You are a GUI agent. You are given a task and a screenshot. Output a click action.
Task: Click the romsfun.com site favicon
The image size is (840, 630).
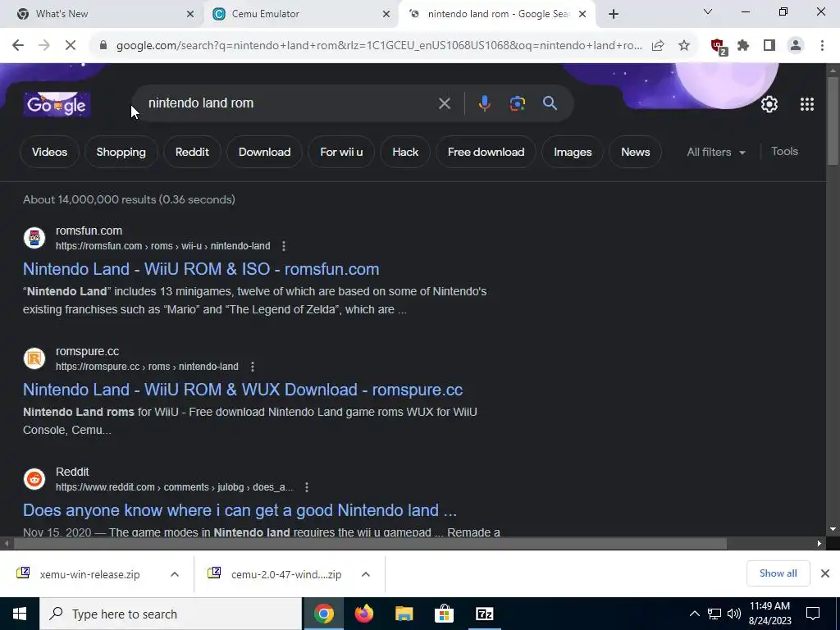tap(34, 238)
